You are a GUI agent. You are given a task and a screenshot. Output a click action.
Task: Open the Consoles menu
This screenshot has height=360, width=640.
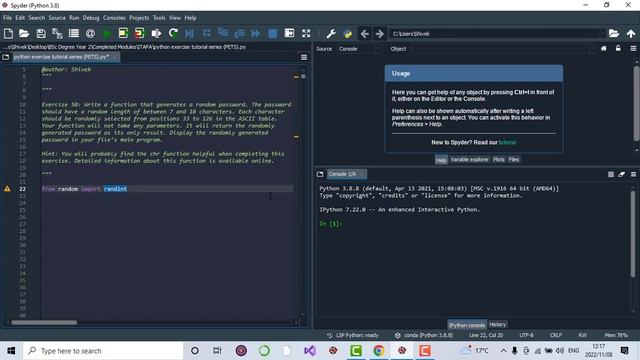[114, 18]
